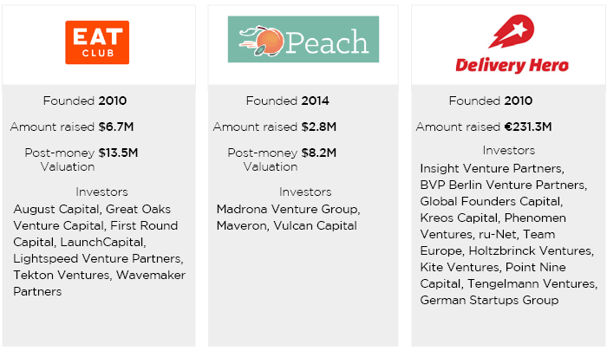Click Investors heading in Delivery Hero card
The width and height of the screenshot is (607, 364).
[x=509, y=151]
